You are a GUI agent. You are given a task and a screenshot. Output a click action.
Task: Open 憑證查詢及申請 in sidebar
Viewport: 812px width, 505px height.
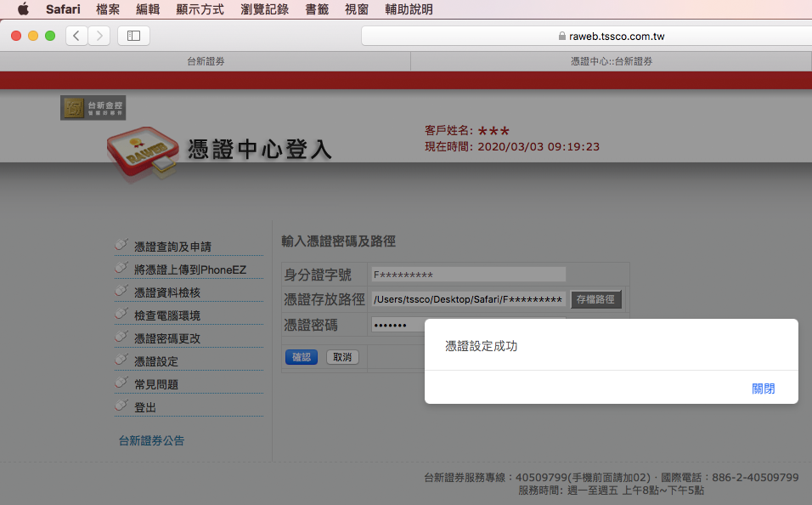click(173, 247)
